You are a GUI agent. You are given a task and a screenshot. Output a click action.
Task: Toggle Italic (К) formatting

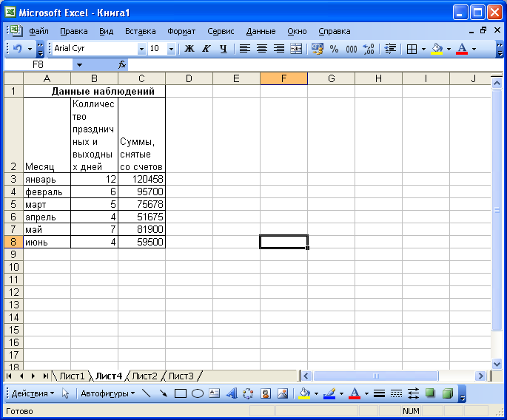[206, 49]
